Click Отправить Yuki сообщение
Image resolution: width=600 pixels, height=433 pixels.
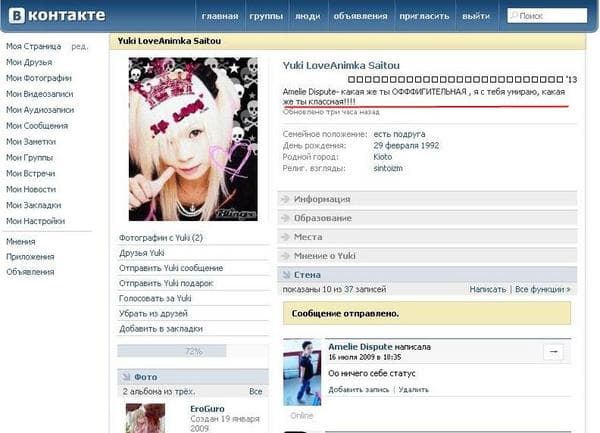171,268
